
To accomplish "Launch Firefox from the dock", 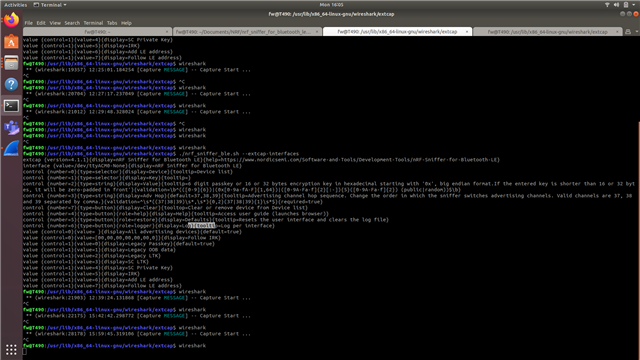I will [x=11, y=20].
